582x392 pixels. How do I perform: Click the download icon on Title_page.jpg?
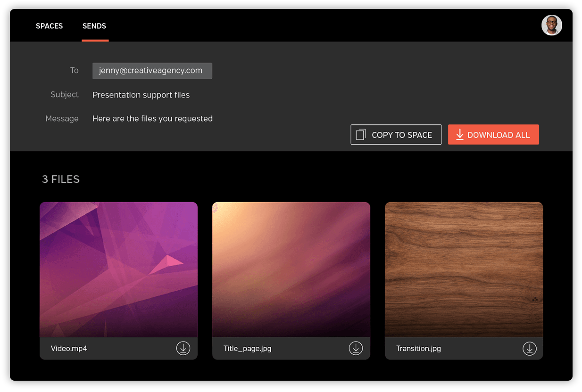pyautogui.click(x=356, y=349)
